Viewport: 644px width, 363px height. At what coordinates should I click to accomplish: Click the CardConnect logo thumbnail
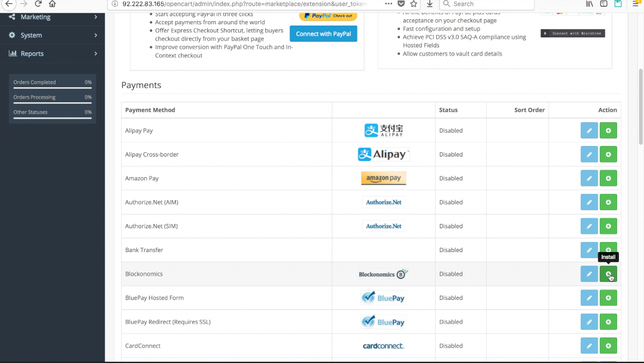click(x=384, y=346)
